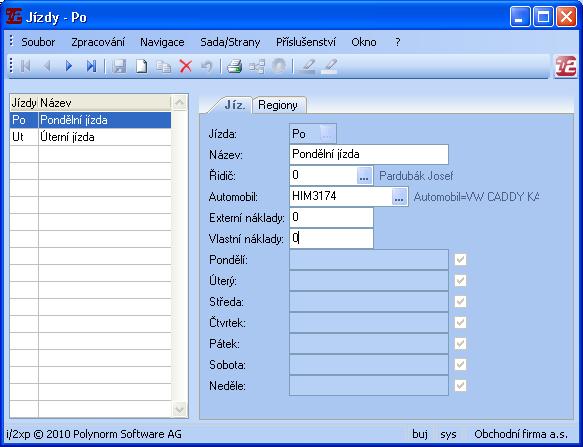583x447 pixels.
Task: Undo changes with the curved arrow icon
Action: point(207,67)
